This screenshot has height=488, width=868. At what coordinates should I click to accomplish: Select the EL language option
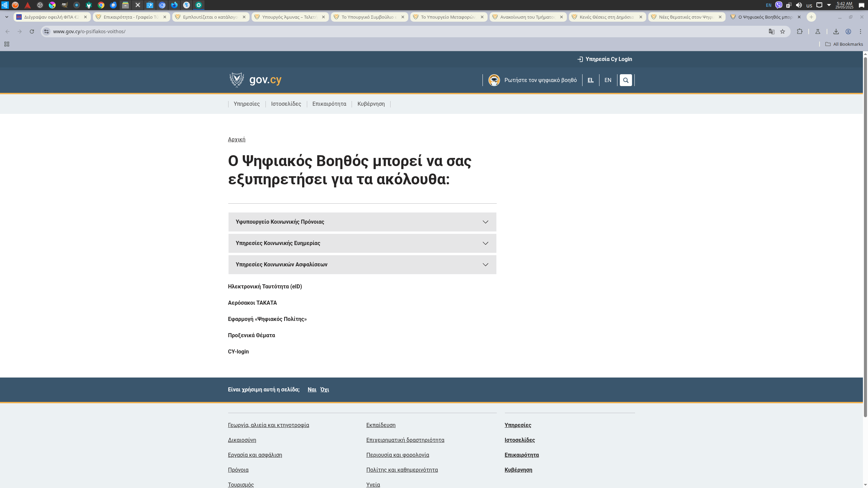pos(590,80)
